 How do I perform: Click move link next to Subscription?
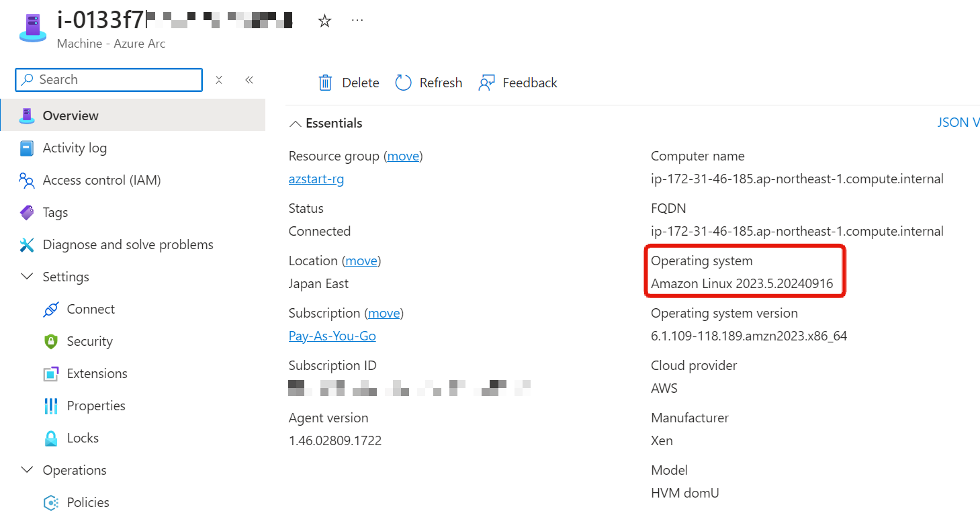[384, 313]
